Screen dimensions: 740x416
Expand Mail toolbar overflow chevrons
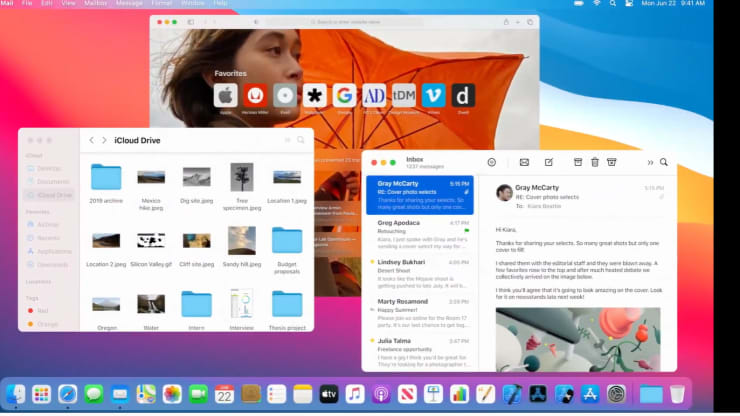pos(650,162)
